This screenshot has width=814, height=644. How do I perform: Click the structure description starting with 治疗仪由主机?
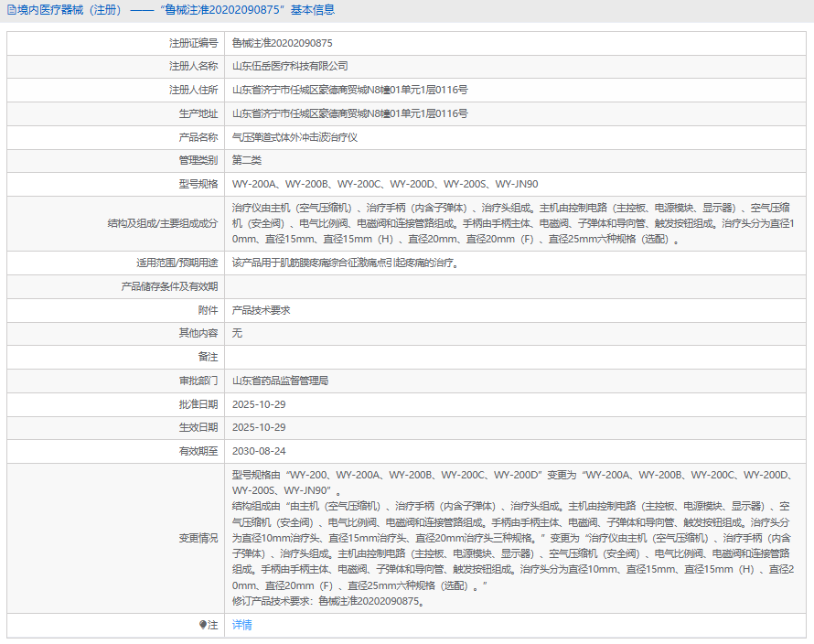(513, 223)
